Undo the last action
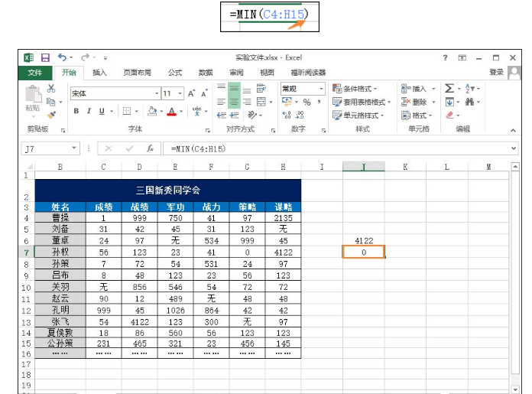The image size is (532, 394). point(62,57)
